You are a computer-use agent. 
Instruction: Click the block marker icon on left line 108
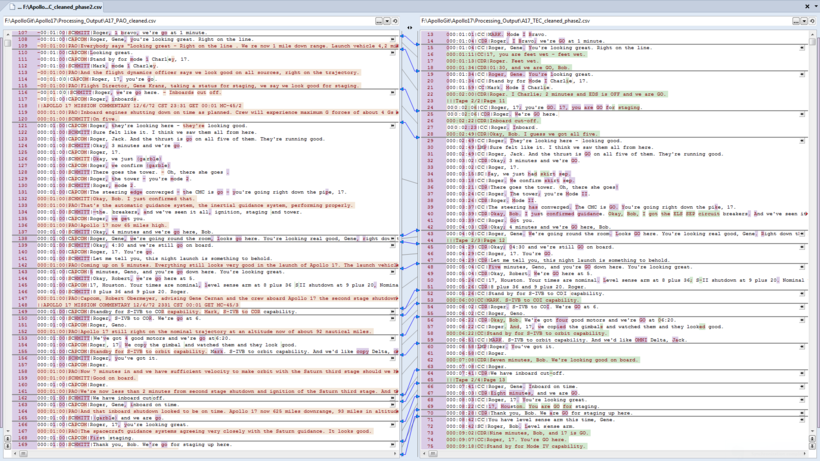click(393, 39)
